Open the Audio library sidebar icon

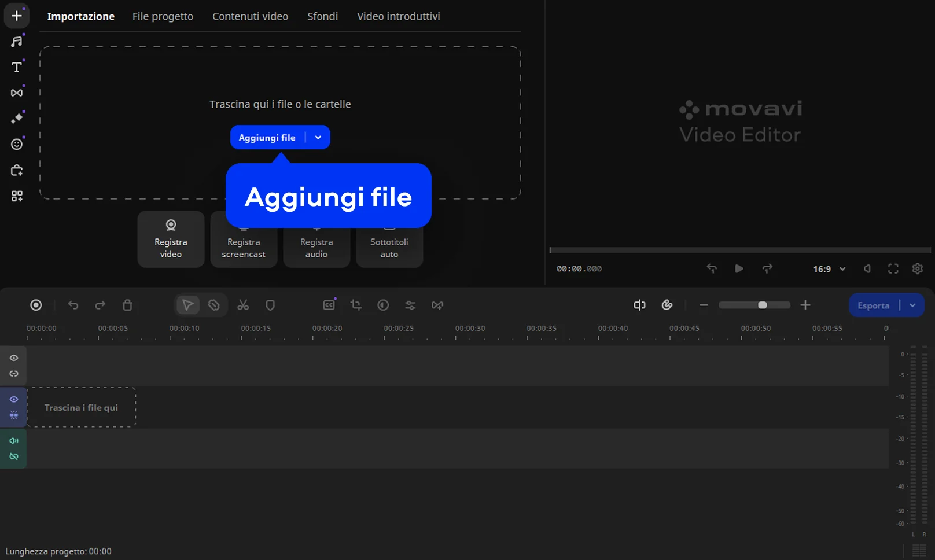17,42
